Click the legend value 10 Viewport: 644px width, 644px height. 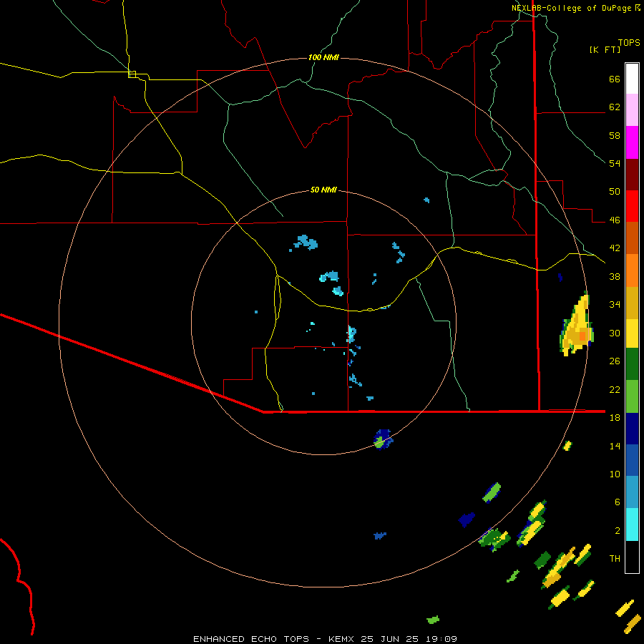pyautogui.click(x=615, y=474)
